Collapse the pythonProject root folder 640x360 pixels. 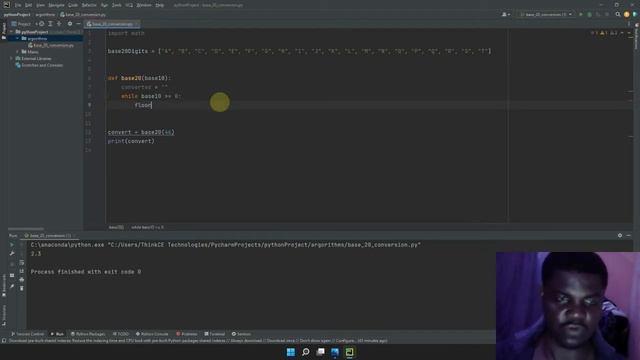click(11, 32)
